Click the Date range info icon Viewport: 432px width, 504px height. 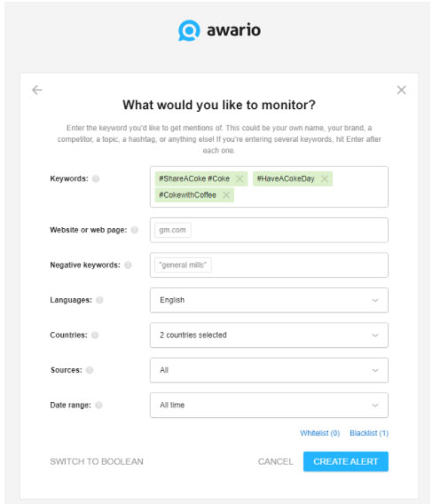[x=98, y=406]
